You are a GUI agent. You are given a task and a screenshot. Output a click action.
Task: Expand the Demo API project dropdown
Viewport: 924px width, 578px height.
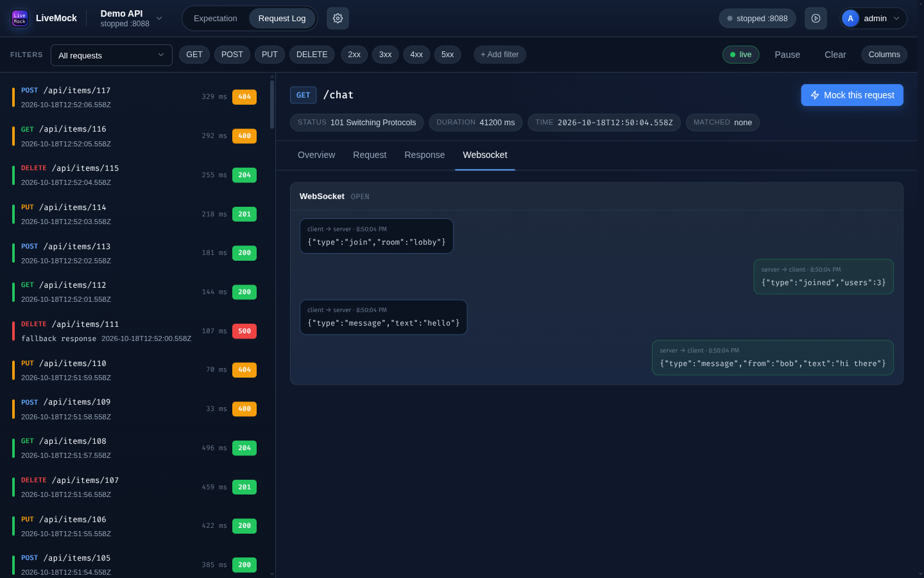pos(159,19)
